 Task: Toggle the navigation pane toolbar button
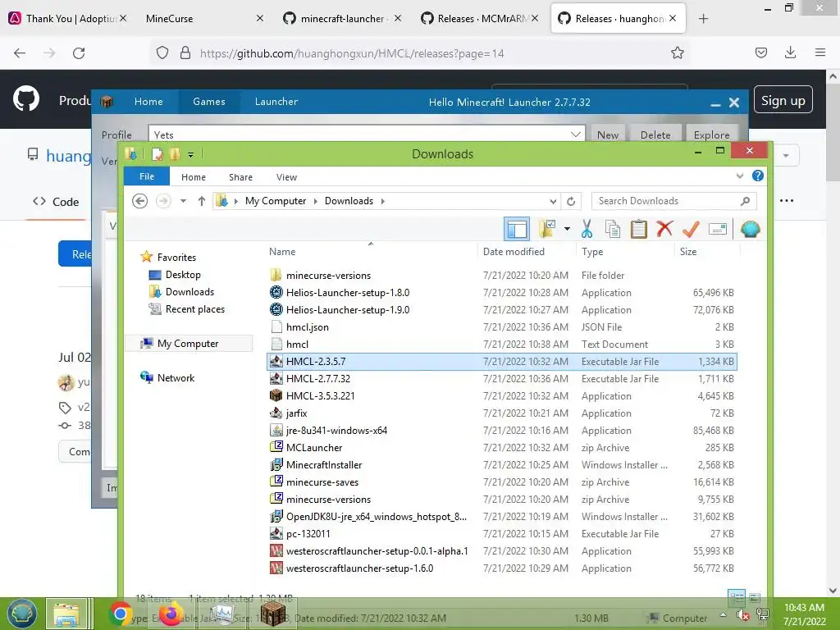pyautogui.click(x=517, y=229)
